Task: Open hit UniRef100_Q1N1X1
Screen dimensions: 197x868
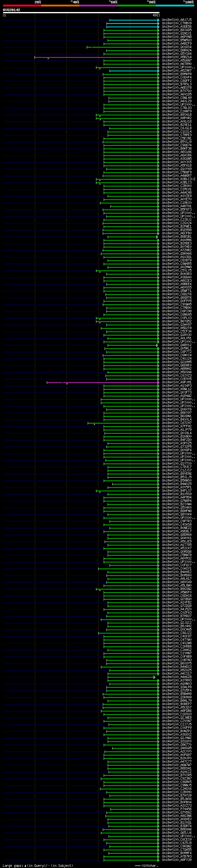Action: 177,33
